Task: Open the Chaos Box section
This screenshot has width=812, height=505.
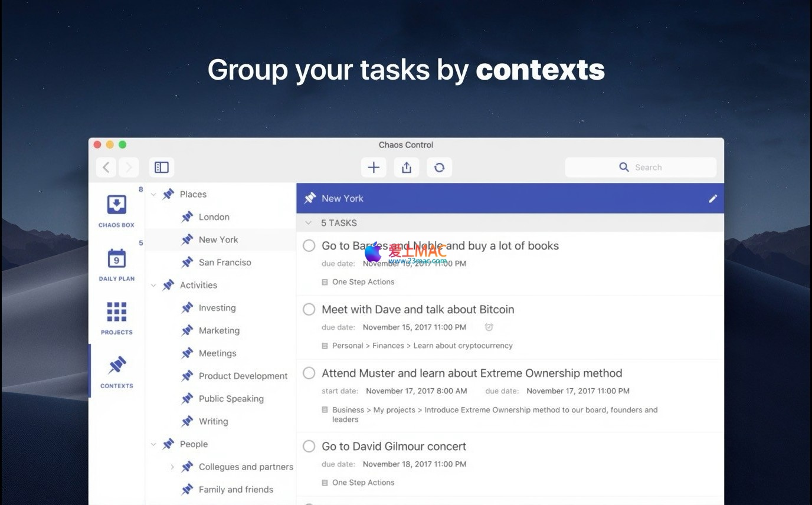Action: (x=116, y=211)
